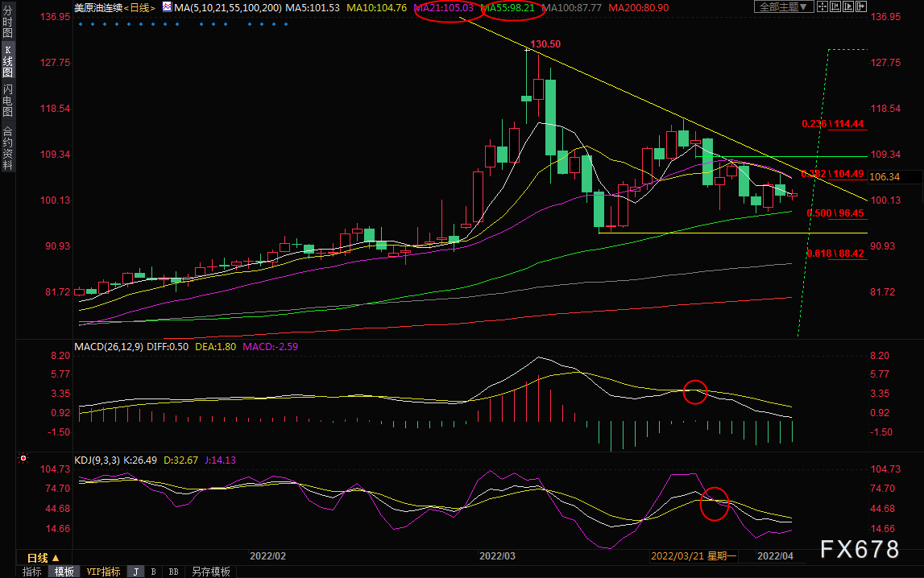
Task: Click the red sun marker beside KDJ
Action: click(x=23, y=458)
